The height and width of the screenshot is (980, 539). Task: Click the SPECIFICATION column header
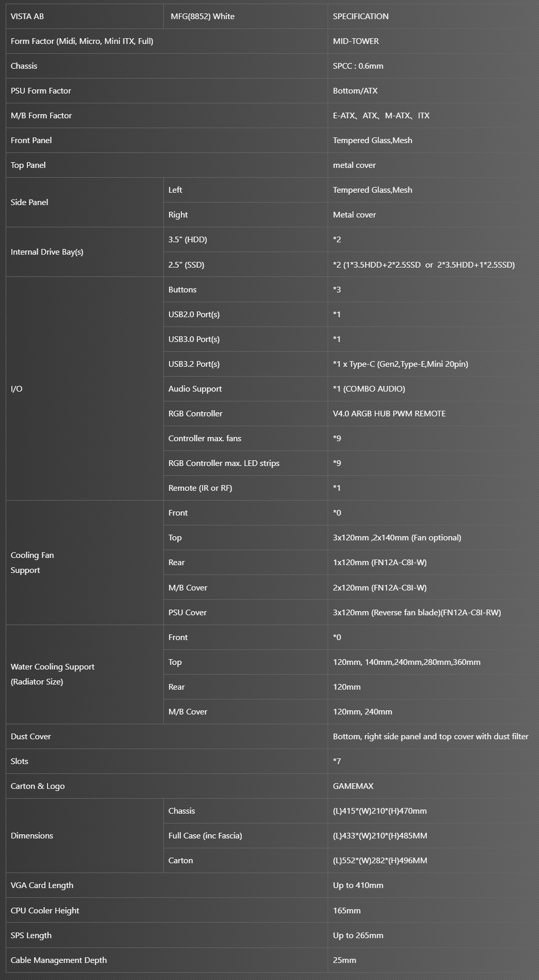point(361,17)
